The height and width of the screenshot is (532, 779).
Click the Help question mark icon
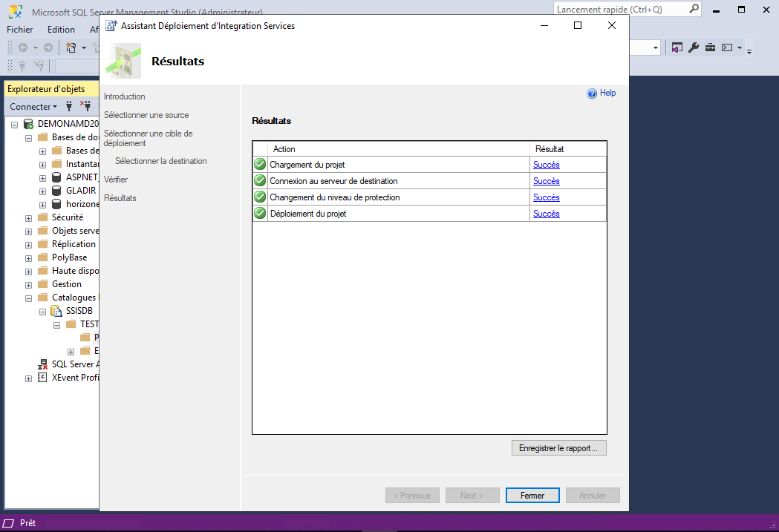pos(592,93)
